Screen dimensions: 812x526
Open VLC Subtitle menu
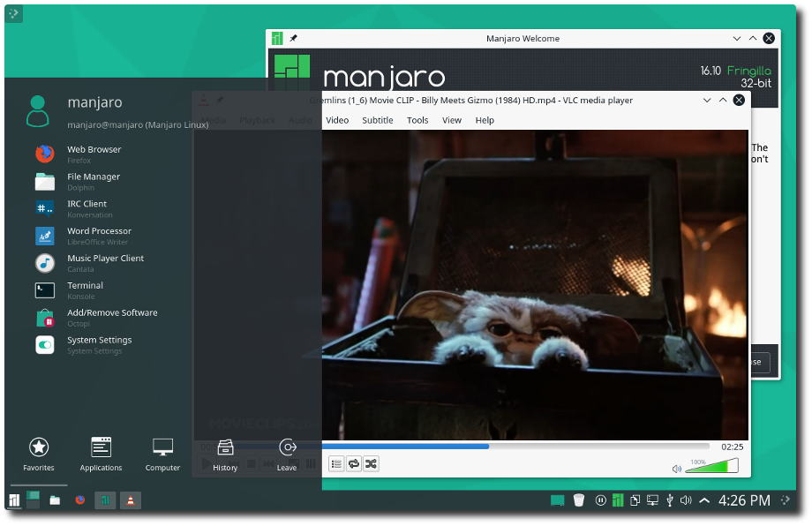(378, 120)
